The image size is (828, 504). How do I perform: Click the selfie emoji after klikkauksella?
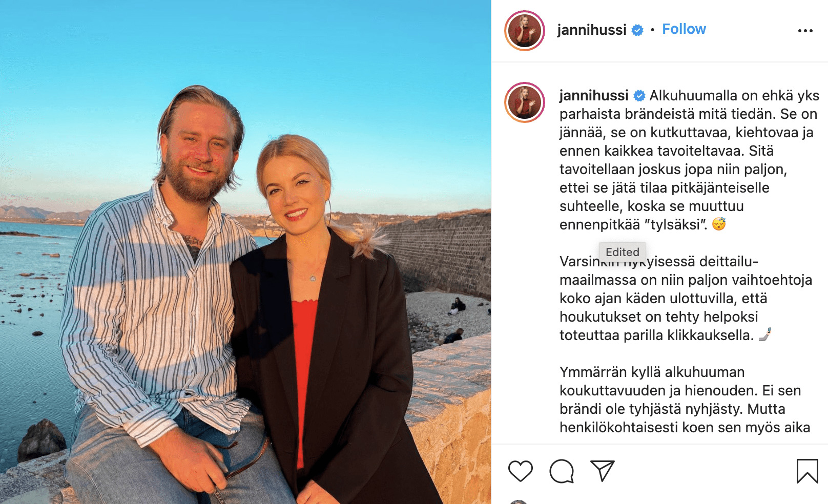click(764, 335)
